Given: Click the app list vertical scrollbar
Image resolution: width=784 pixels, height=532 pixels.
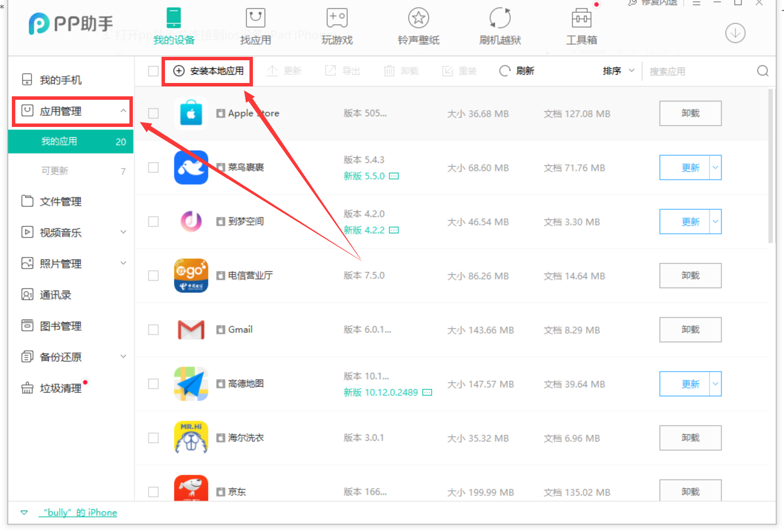Looking at the screenshot, I should [x=771, y=166].
